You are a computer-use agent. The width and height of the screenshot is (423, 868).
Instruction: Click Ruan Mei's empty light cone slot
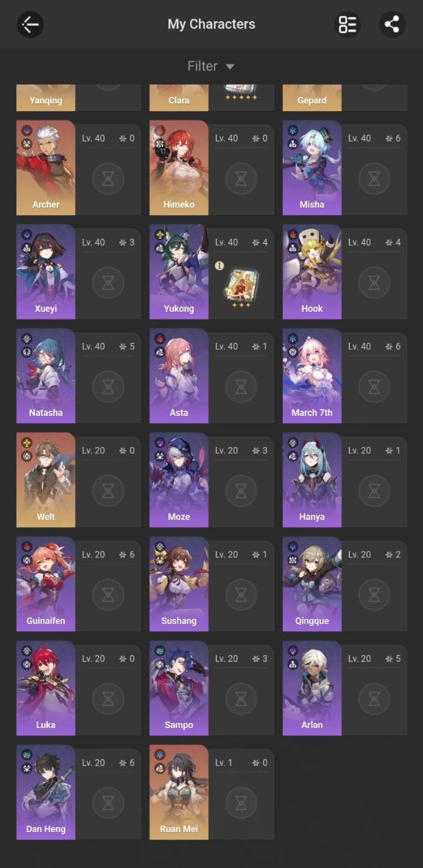pyautogui.click(x=241, y=804)
